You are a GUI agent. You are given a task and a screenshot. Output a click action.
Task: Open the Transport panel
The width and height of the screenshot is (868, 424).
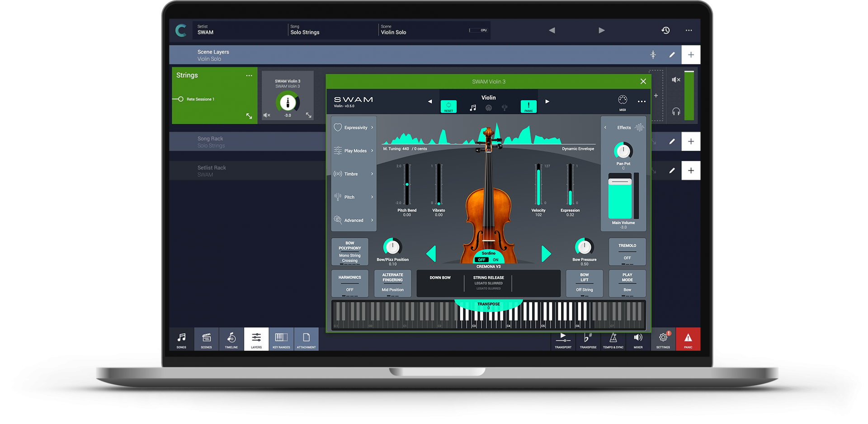[x=563, y=340]
